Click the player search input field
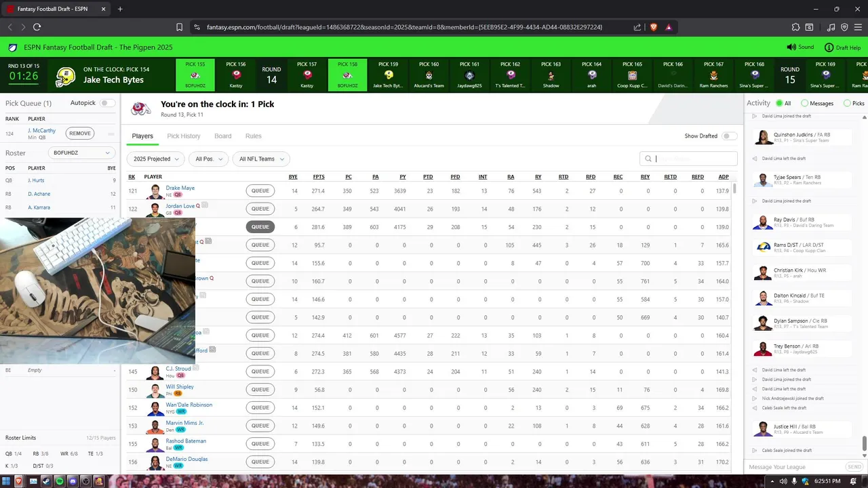The image size is (868, 488). 688,159
